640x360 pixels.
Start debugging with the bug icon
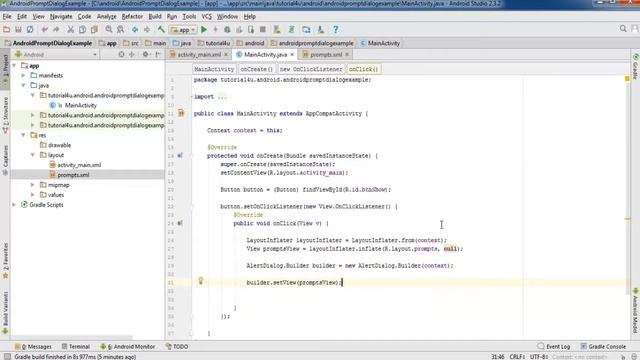tap(227, 29)
